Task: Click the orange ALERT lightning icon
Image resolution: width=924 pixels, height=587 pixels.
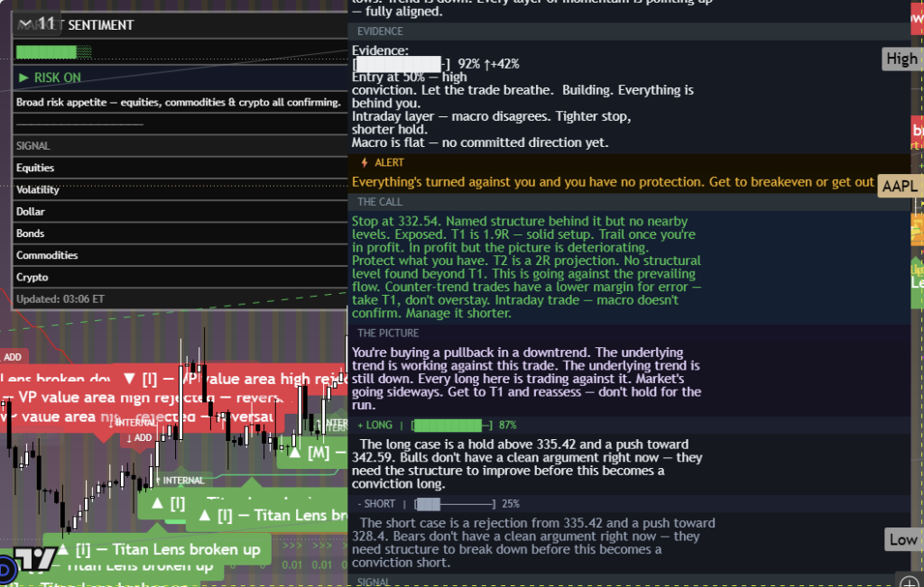Action: coord(365,162)
